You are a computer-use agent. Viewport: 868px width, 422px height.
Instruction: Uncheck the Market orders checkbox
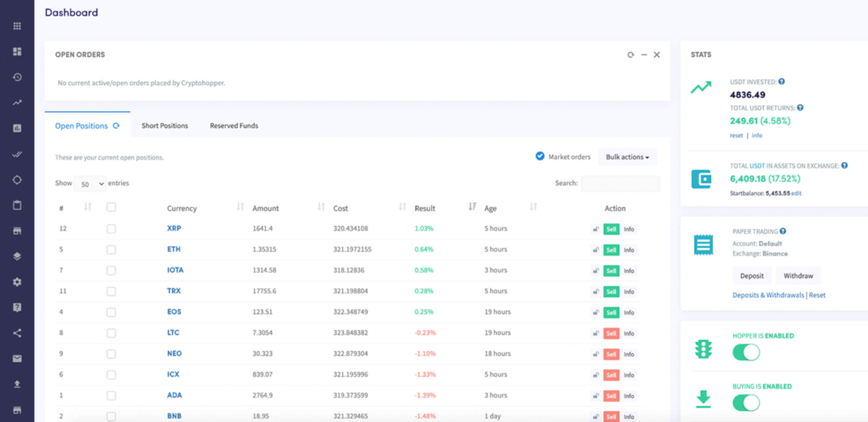(x=540, y=156)
